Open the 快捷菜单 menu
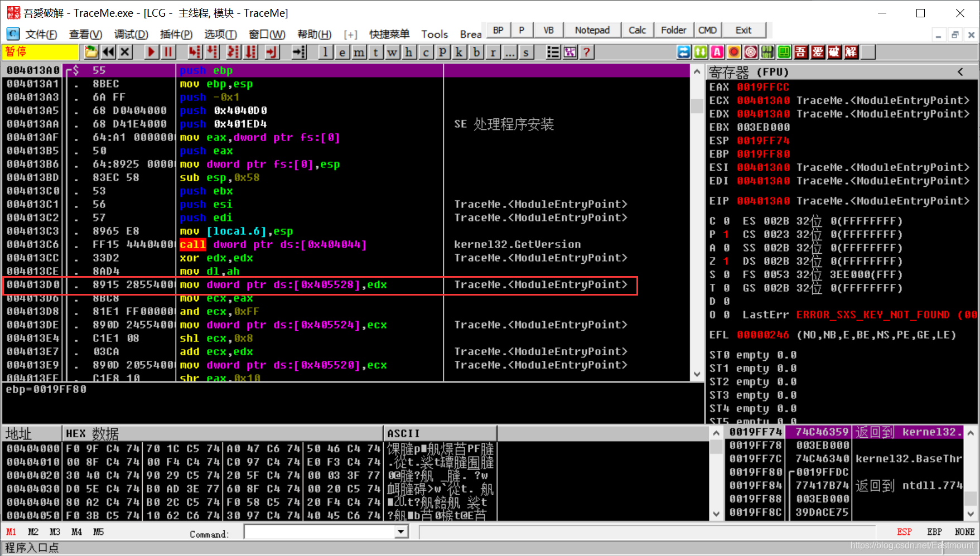The width and height of the screenshot is (980, 556). tap(389, 35)
